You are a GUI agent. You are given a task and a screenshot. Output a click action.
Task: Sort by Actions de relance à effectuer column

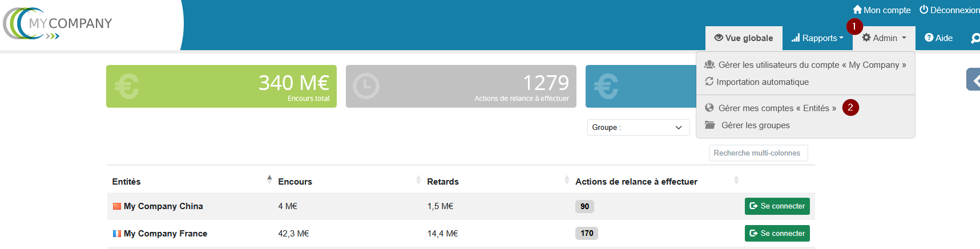coord(655,181)
